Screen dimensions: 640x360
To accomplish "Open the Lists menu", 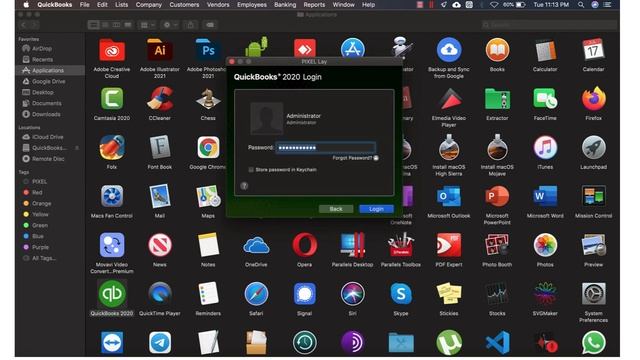I will (x=121, y=5).
